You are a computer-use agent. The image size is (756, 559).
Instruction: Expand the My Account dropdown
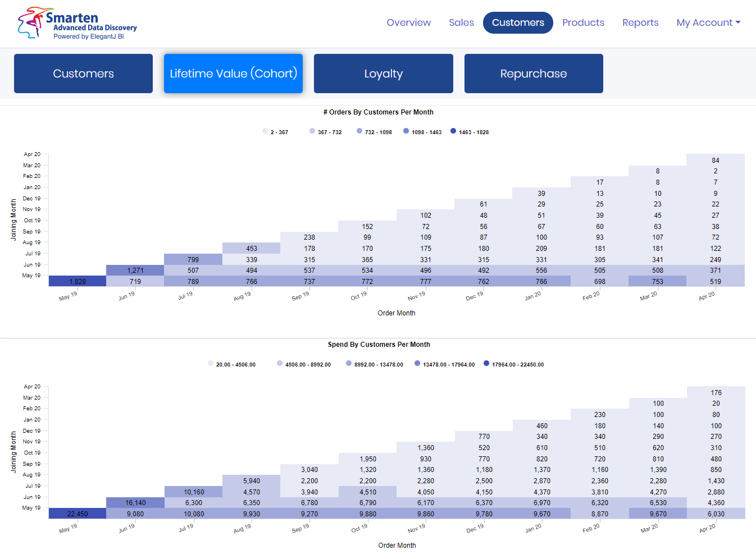point(708,22)
